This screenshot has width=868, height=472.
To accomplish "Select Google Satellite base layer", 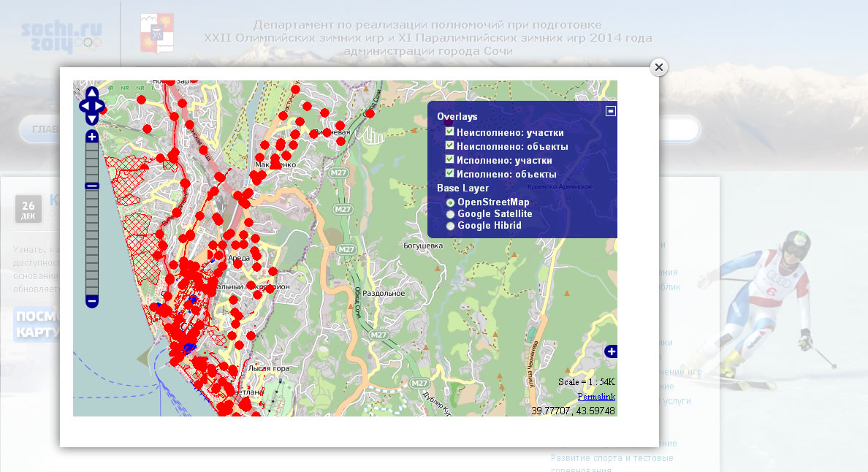I will (451, 214).
